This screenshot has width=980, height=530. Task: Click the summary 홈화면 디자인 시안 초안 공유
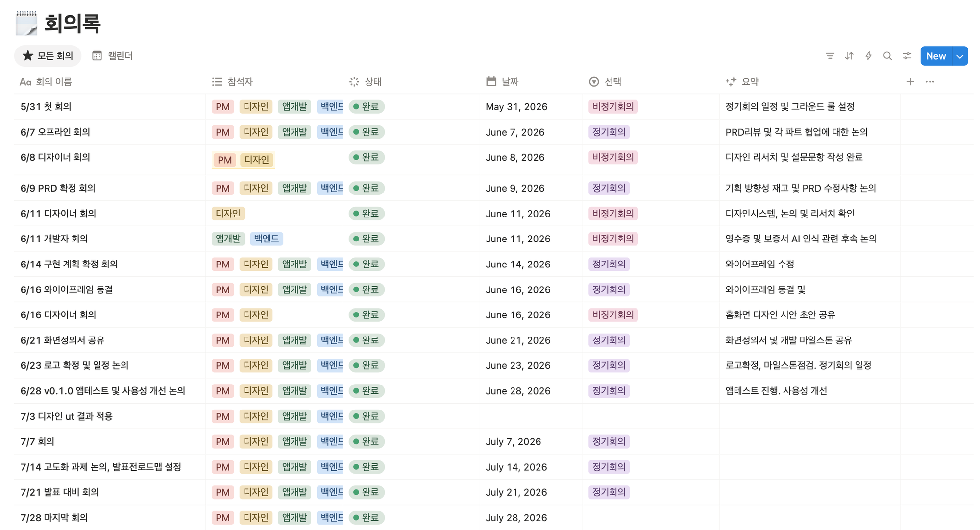(x=780, y=314)
